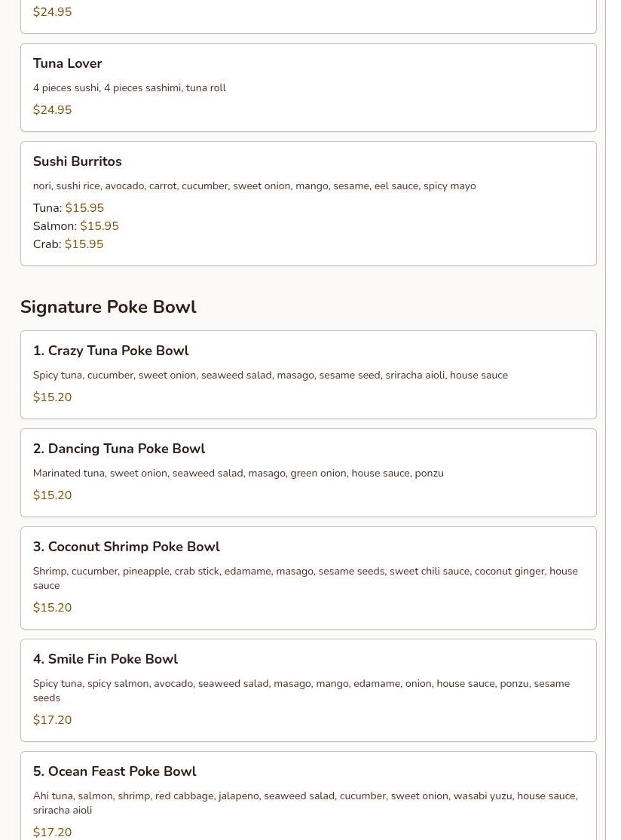The width and height of the screenshot is (621, 840).
Task: Choose the Crab burrito $15.95 price
Action: (84, 244)
